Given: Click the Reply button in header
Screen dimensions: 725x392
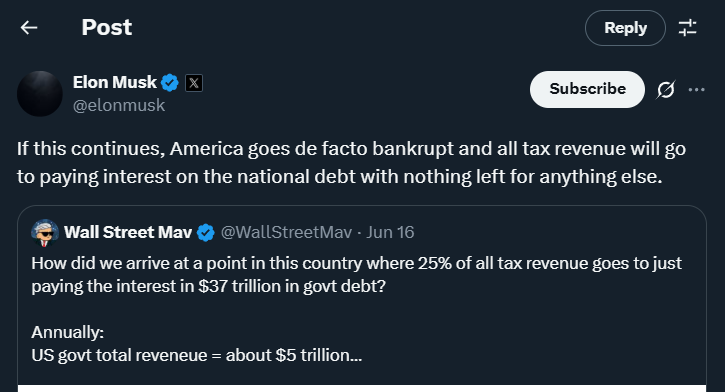Looking at the screenshot, I should [625, 28].
